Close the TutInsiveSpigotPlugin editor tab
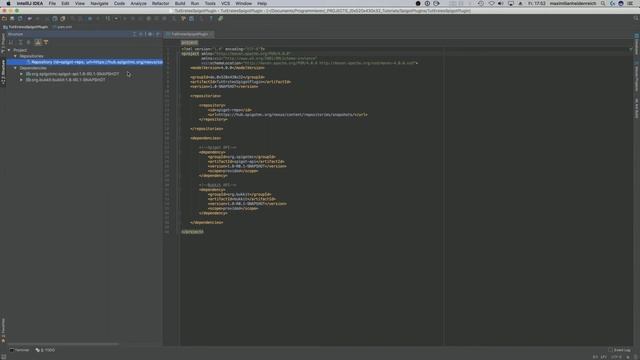 coord(211,34)
